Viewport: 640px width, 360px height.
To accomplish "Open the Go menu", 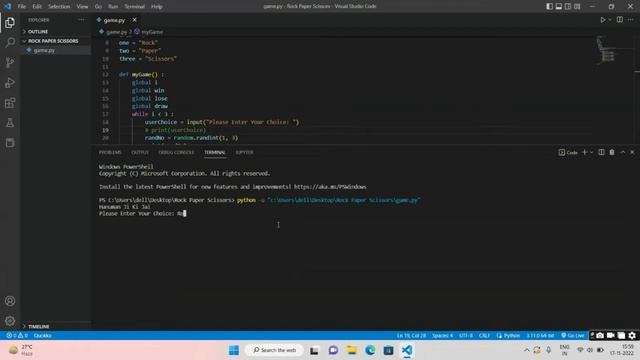I will pyautogui.click(x=98, y=7).
